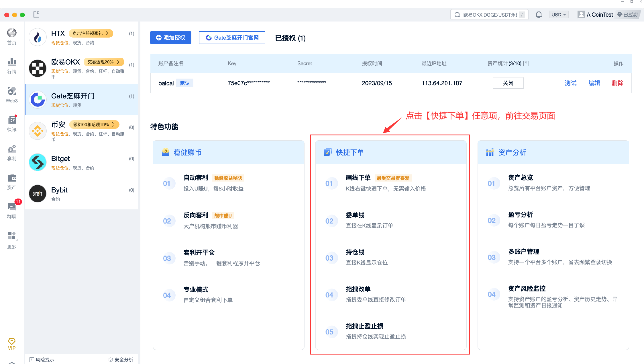Open the 资产总览 analysis item

[x=553, y=183]
